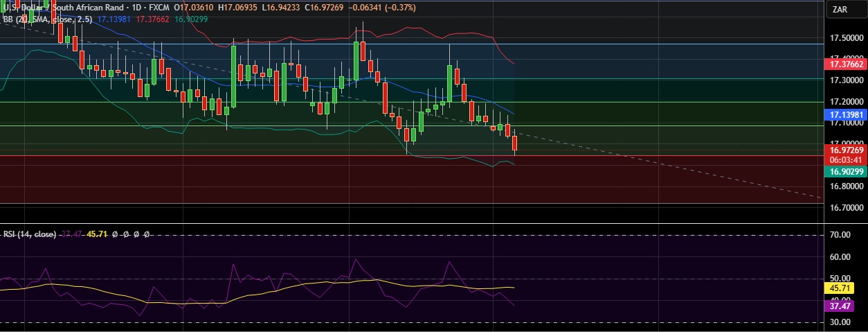Click the green 16.90299 price axis label
Screen dimensions: 868x332
tap(844, 171)
